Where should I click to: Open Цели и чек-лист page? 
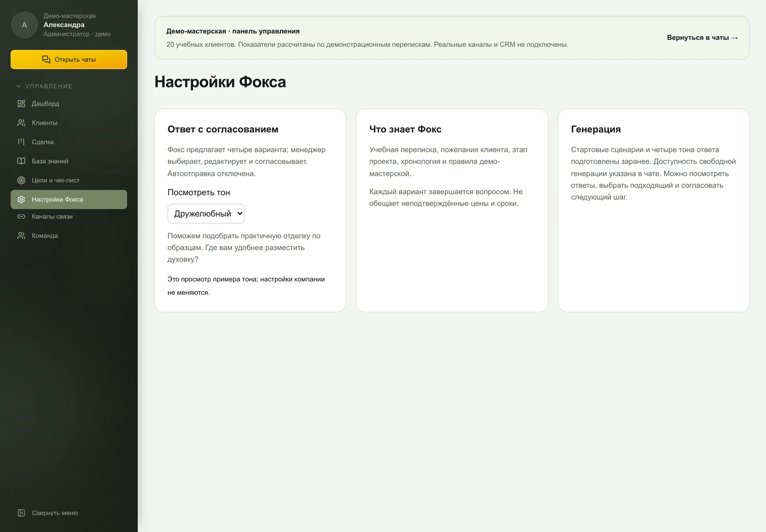[x=69, y=180]
